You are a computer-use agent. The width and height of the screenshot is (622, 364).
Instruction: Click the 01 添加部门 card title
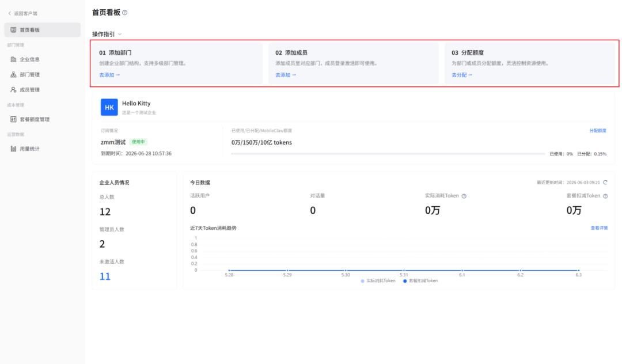pos(115,53)
